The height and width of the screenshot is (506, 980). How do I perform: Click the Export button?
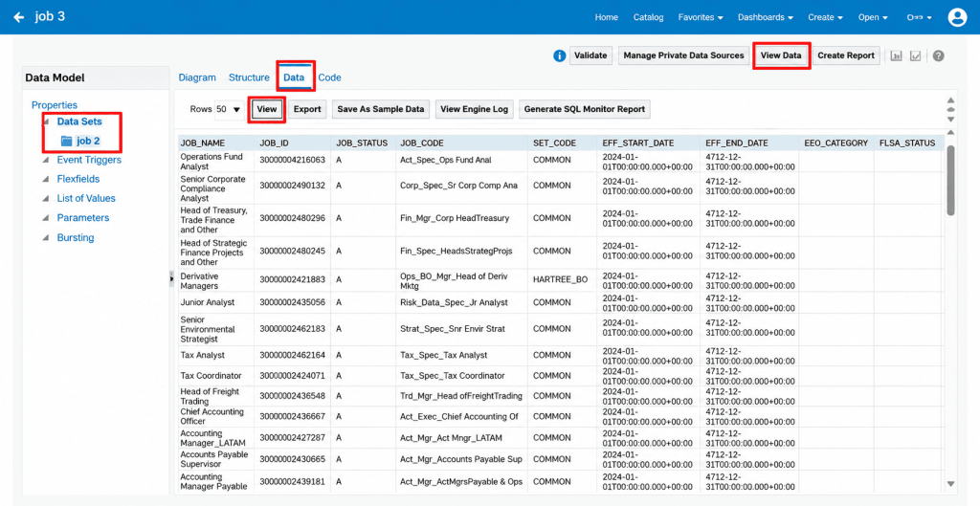coord(307,109)
